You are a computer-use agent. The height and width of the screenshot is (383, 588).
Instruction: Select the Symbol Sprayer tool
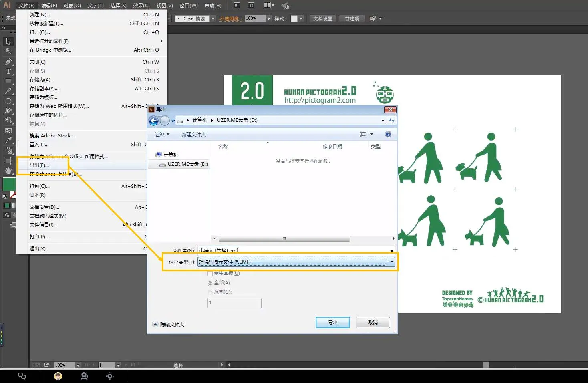tap(8, 151)
